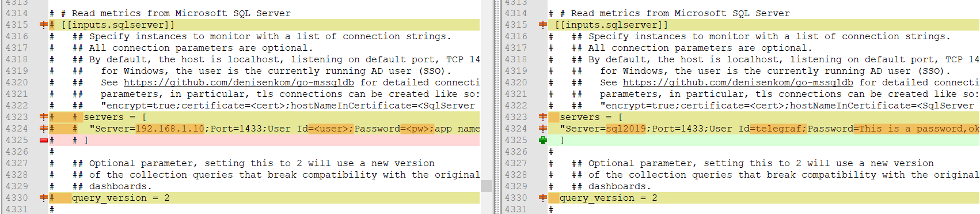
Task: Click 'Read metrics from Microsoft SQL Server' in right pane
Action: point(681,13)
